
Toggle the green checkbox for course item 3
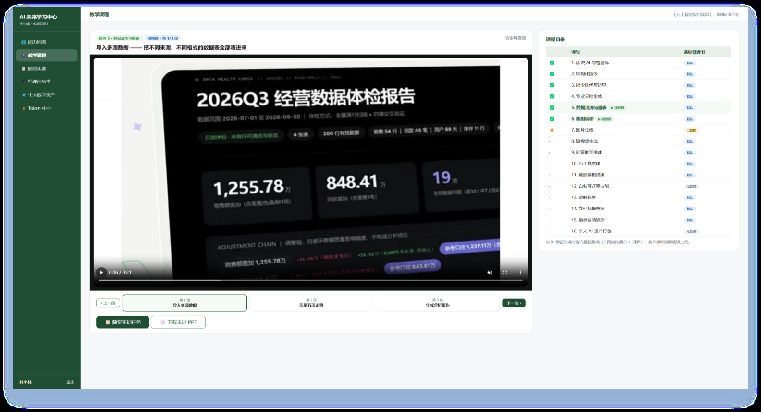(x=552, y=85)
